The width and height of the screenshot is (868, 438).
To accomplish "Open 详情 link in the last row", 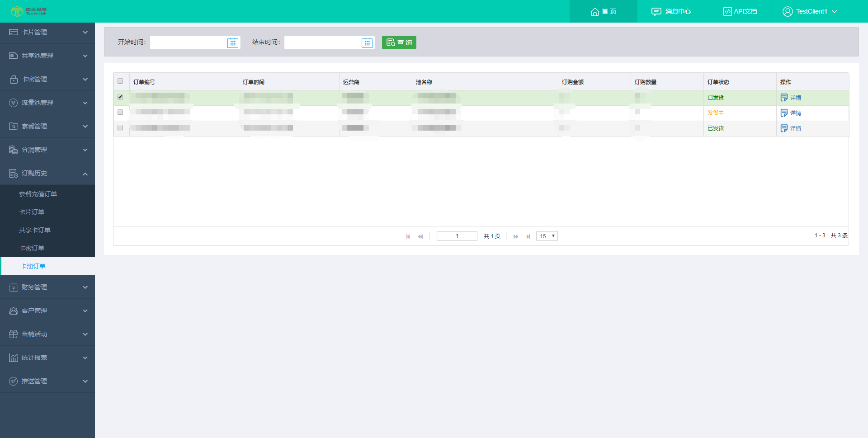I will click(796, 128).
